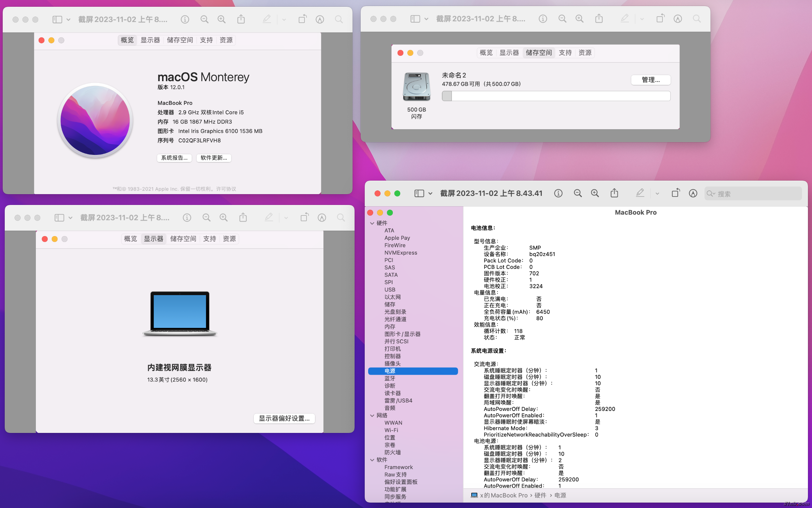Open highlight options dropdown in 8.43.41 window
This screenshot has width=812, height=508.
click(x=657, y=193)
